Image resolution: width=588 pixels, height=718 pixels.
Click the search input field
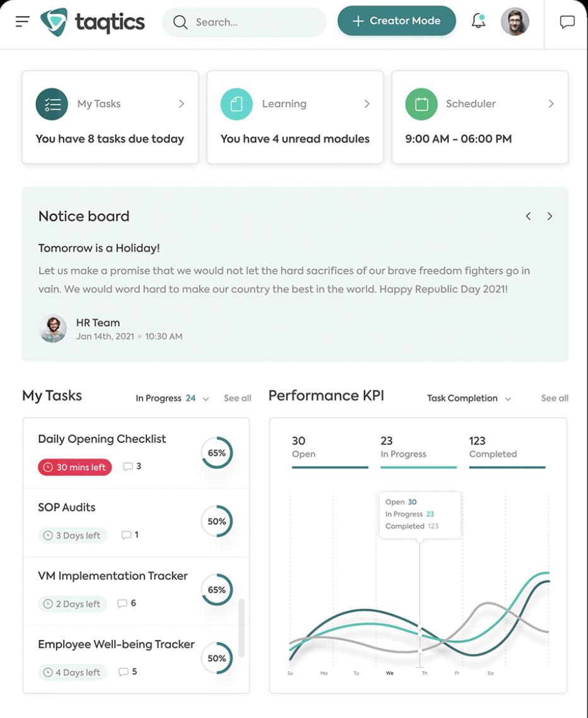point(244,22)
